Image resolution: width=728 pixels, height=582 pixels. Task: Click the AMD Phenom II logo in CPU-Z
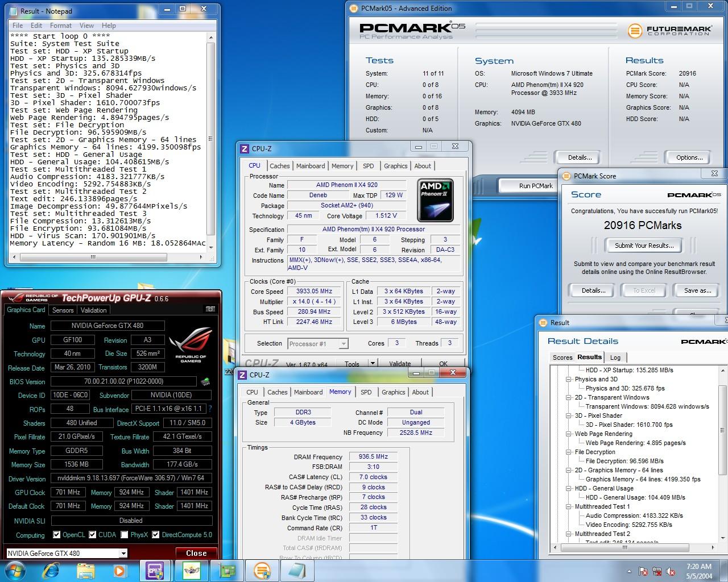pyautogui.click(x=435, y=200)
